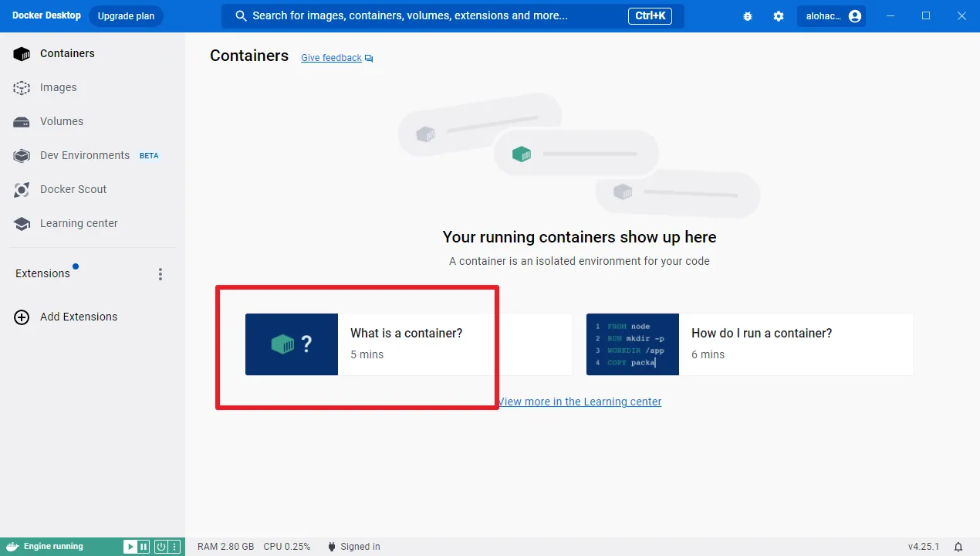This screenshot has height=556, width=980.
Task: Open the 'How do I run a container?' guide
Action: [x=750, y=344]
